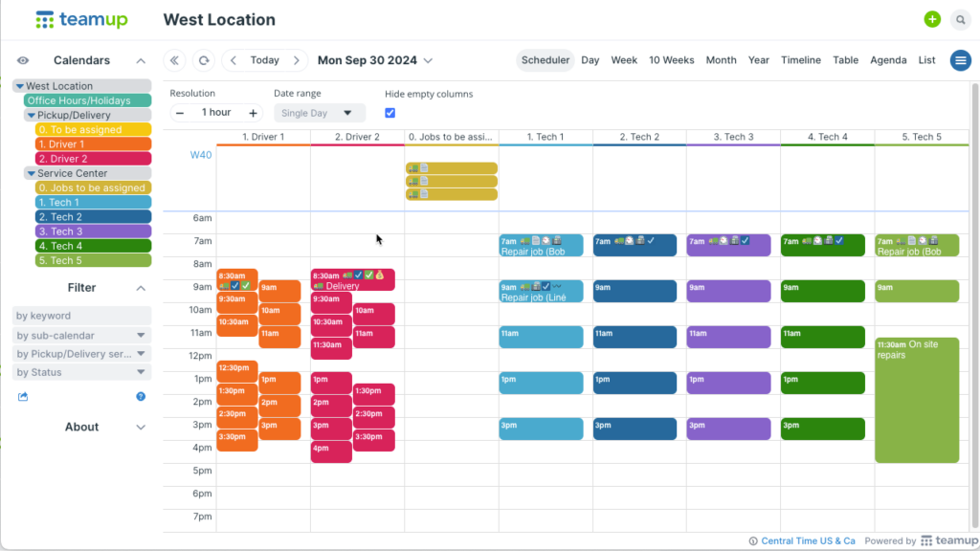
Task: Open the 7am Repair job (Bob) event
Action: tap(541, 245)
